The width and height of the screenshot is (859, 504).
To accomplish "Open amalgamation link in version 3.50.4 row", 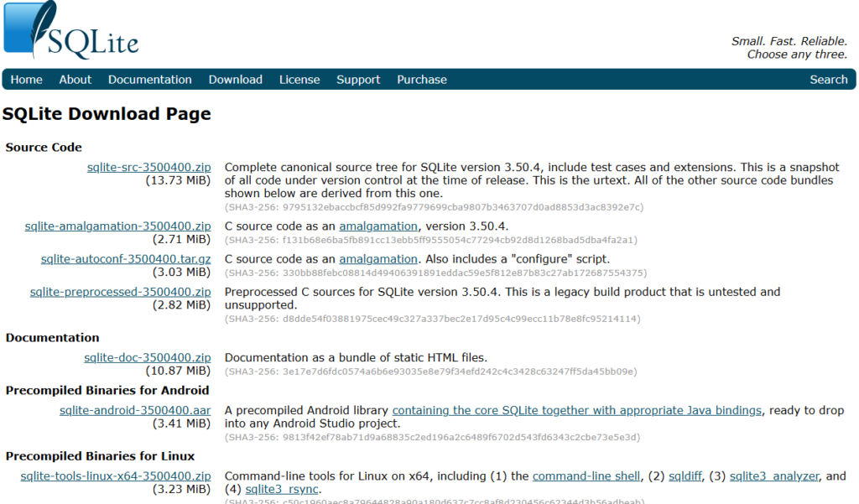I will tap(378, 226).
